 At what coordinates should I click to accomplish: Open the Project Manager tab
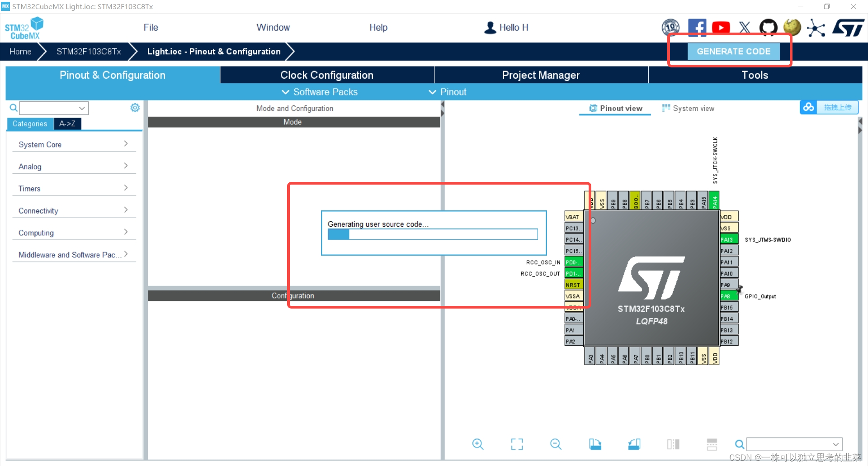(x=541, y=75)
